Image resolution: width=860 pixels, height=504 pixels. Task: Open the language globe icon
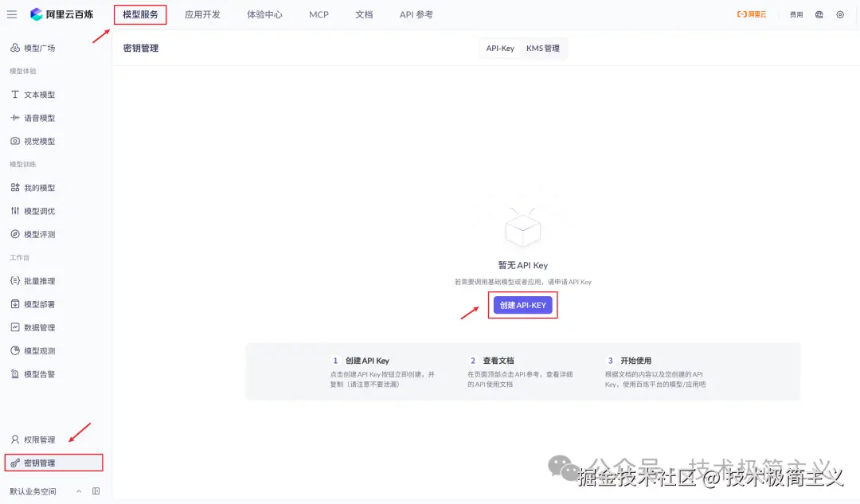pyautogui.click(x=819, y=14)
